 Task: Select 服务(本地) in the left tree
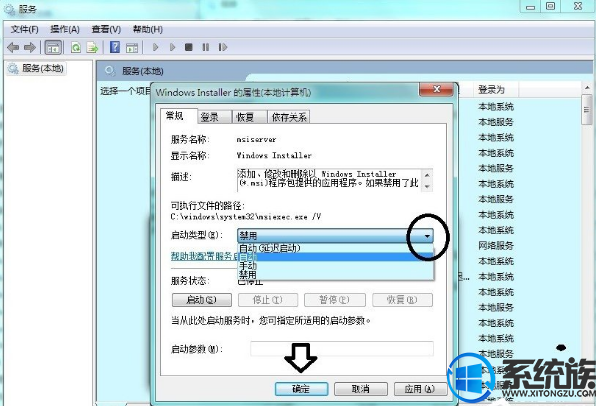(36, 68)
